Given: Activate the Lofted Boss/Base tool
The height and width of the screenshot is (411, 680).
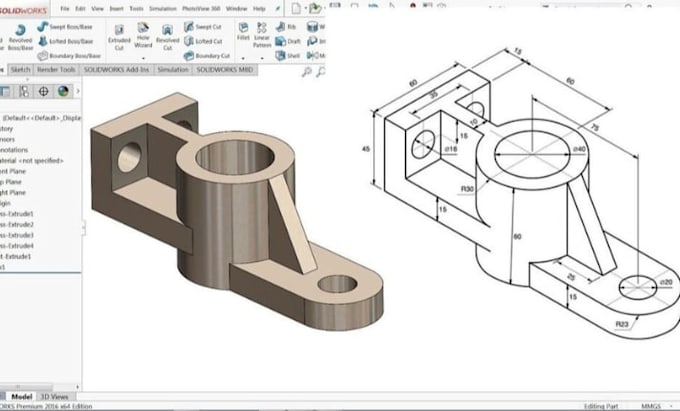Looking at the screenshot, I should pos(66,41).
